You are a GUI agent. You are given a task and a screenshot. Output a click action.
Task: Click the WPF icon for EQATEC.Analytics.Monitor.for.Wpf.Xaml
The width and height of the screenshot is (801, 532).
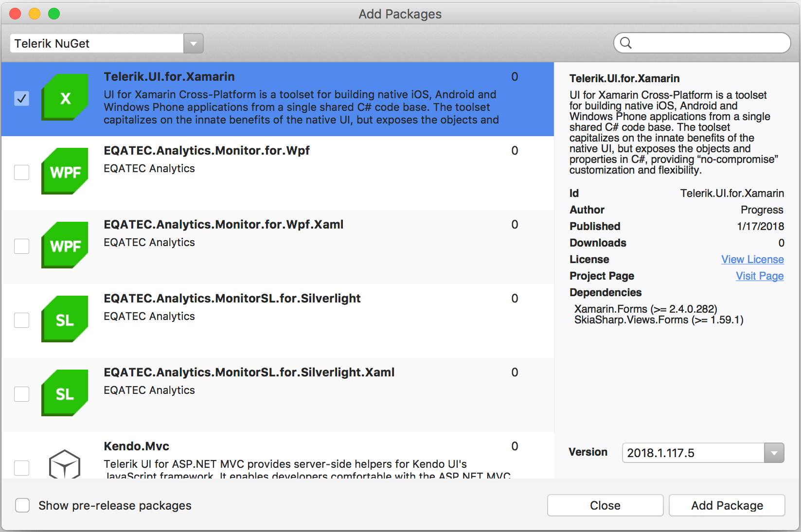coord(65,245)
